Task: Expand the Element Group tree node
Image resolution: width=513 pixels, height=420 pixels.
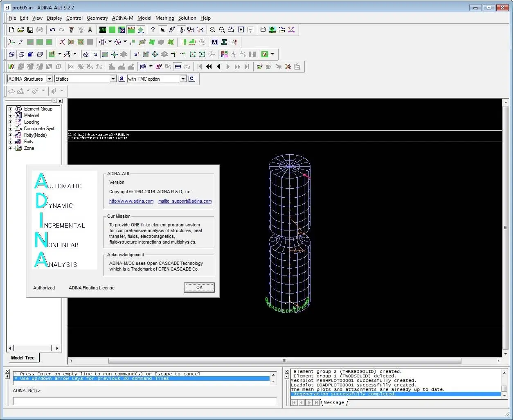Action: [11, 109]
